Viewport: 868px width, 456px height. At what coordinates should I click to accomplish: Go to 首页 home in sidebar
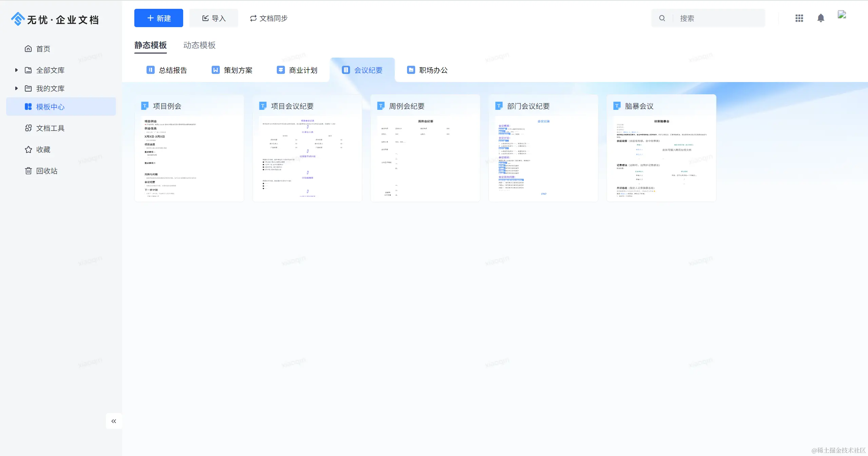(x=43, y=49)
